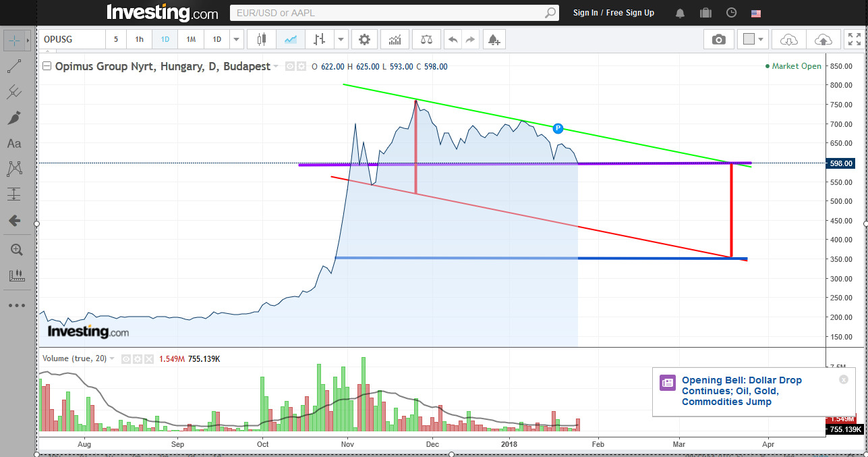Select the back arrow marker tool
This screenshot has height=457, width=868.
(14, 220)
